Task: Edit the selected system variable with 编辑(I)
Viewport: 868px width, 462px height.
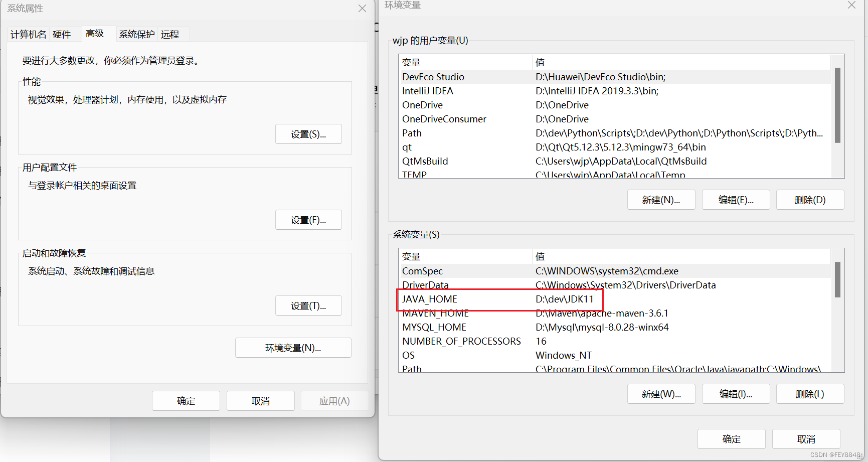Action: click(x=736, y=393)
